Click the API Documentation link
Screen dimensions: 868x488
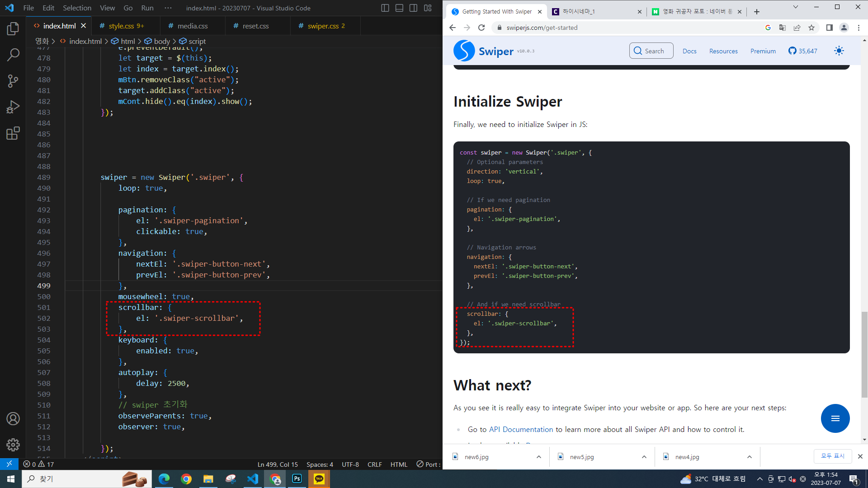tap(521, 429)
